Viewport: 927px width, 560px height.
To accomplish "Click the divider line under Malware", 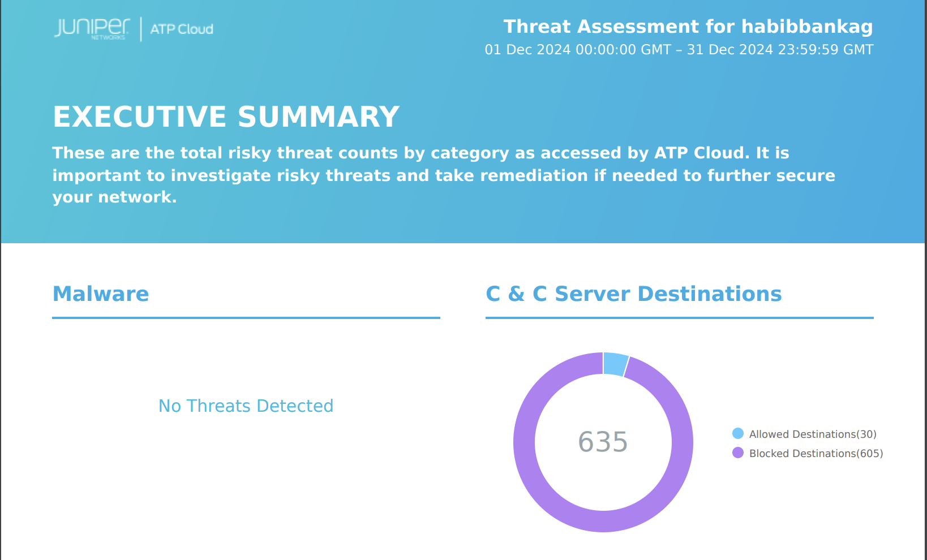I will click(x=246, y=318).
